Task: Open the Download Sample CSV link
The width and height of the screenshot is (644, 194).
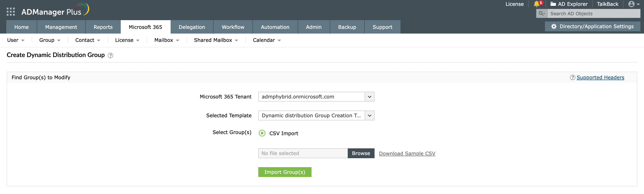Action: (x=407, y=153)
